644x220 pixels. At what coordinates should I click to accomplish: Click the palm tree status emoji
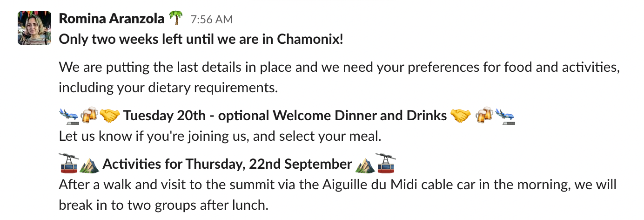pyautogui.click(x=175, y=19)
